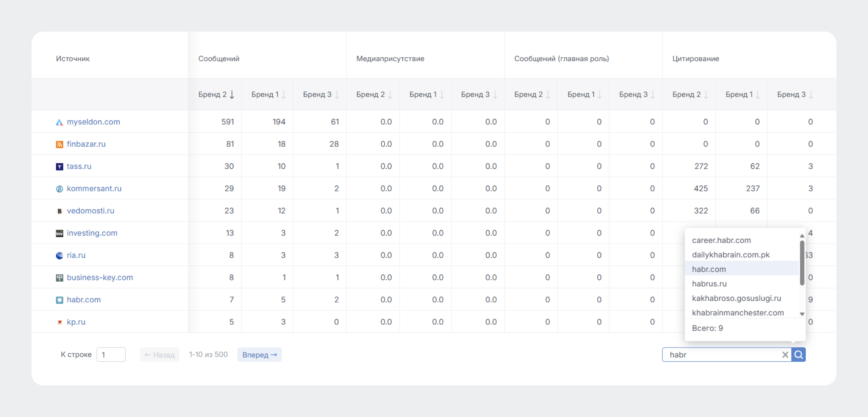
Task: Click the kommersant.ru favicon
Action: [x=60, y=189]
